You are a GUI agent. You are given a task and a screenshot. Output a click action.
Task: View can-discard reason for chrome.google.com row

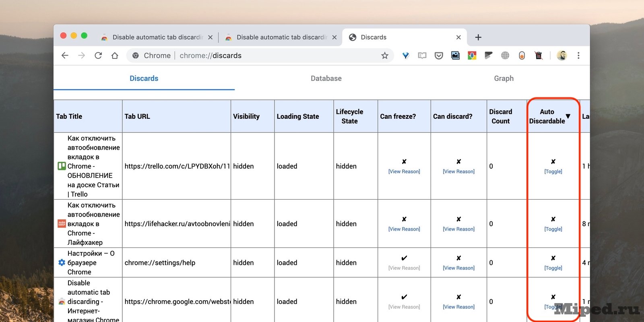coord(458,307)
